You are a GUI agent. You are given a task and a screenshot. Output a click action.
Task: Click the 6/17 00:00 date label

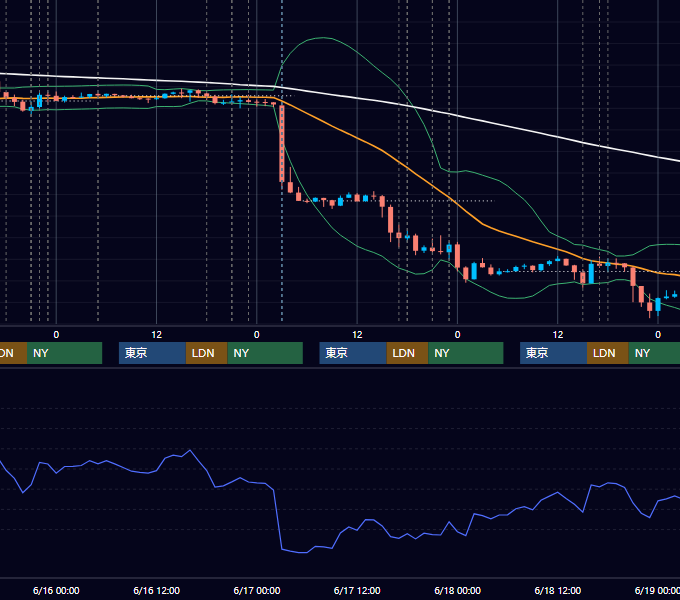click(x=257, y=590)
